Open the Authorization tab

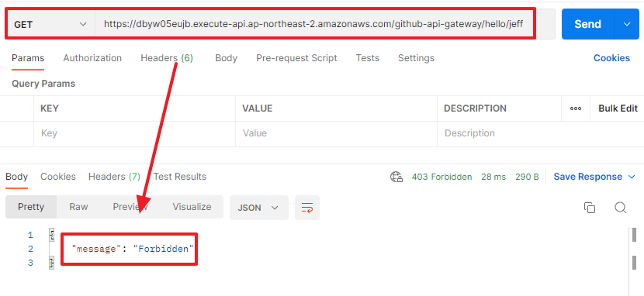point(92,58)
